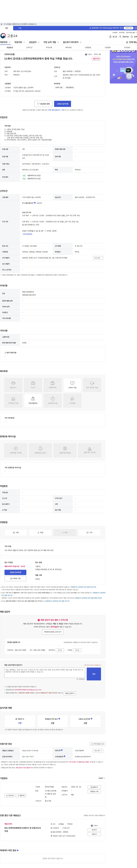Click the 장애인용 승강기 facility icon
Image resolution: width=137 pixels, height=868 pixels.
pos(40,450)
